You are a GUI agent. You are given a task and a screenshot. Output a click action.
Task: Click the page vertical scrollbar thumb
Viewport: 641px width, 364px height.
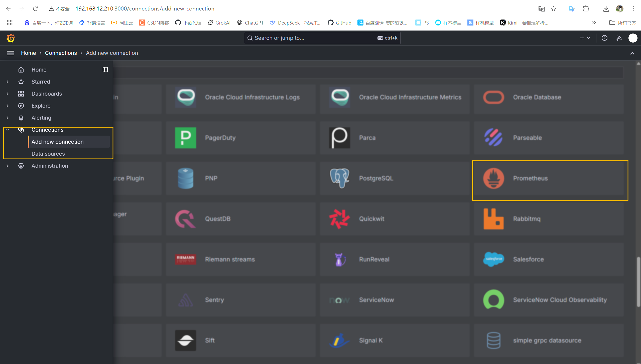638,281
